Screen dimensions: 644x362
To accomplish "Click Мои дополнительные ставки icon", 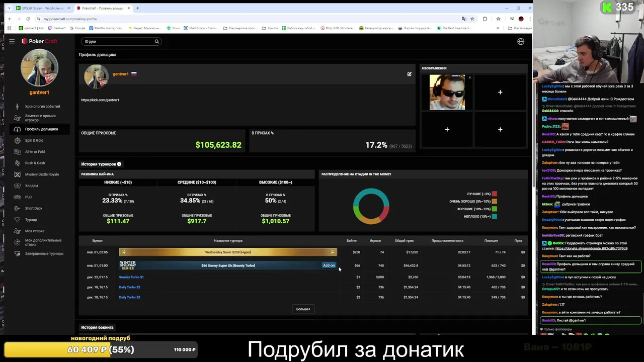I will pos(17,242).
